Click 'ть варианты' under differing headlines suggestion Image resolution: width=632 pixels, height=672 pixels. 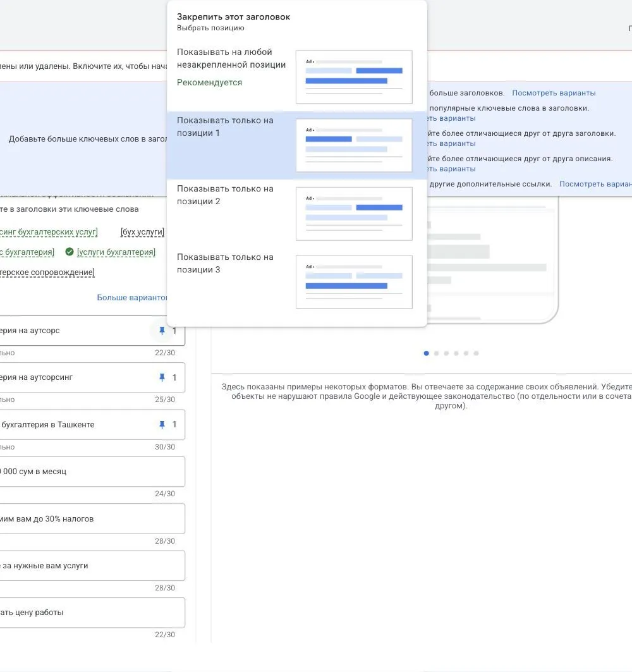pyautogui.click(x=451, y=144)
